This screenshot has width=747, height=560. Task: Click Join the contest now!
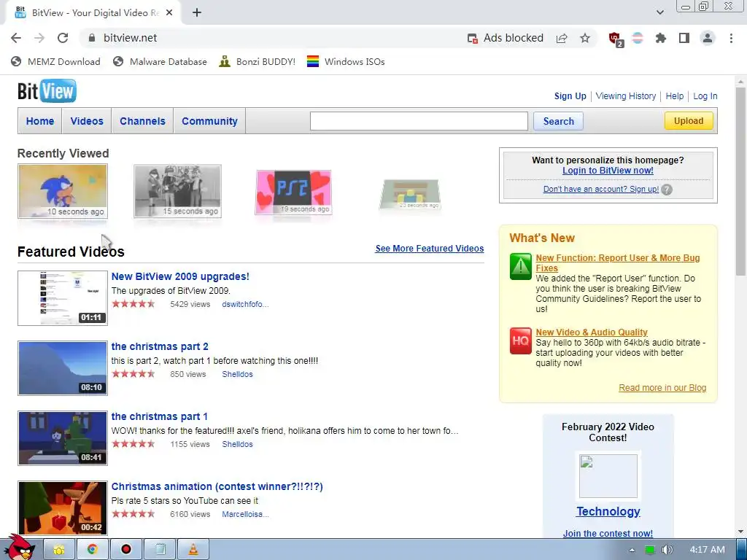608,533
